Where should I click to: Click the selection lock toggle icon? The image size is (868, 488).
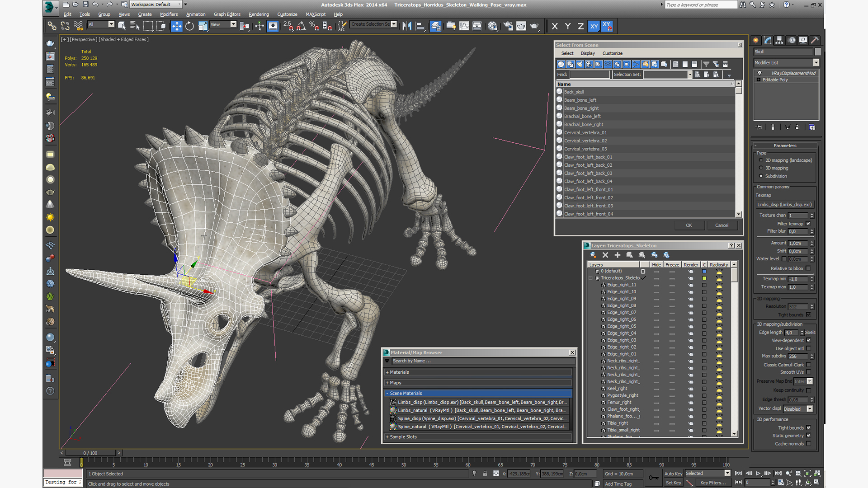click(x=485, y=474)
